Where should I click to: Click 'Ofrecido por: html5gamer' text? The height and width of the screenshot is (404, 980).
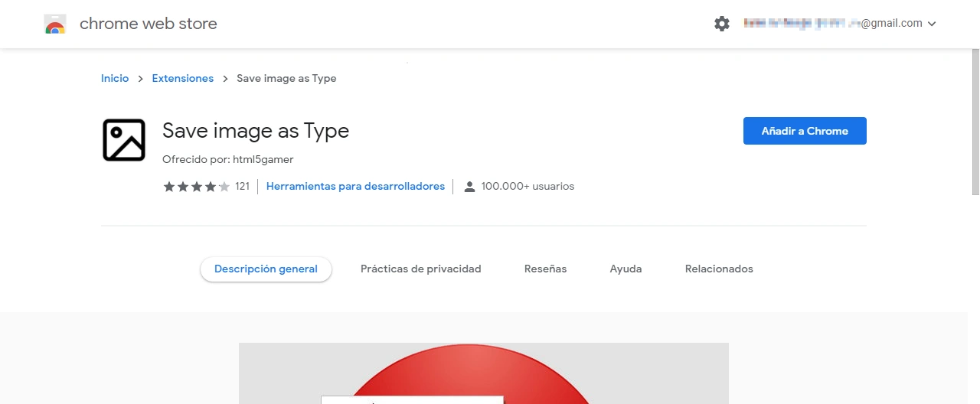[x=228, y=159]
